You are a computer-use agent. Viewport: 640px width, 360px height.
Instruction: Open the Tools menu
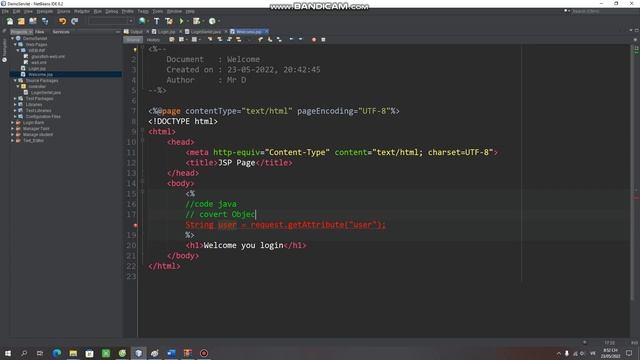coord(157,11)
